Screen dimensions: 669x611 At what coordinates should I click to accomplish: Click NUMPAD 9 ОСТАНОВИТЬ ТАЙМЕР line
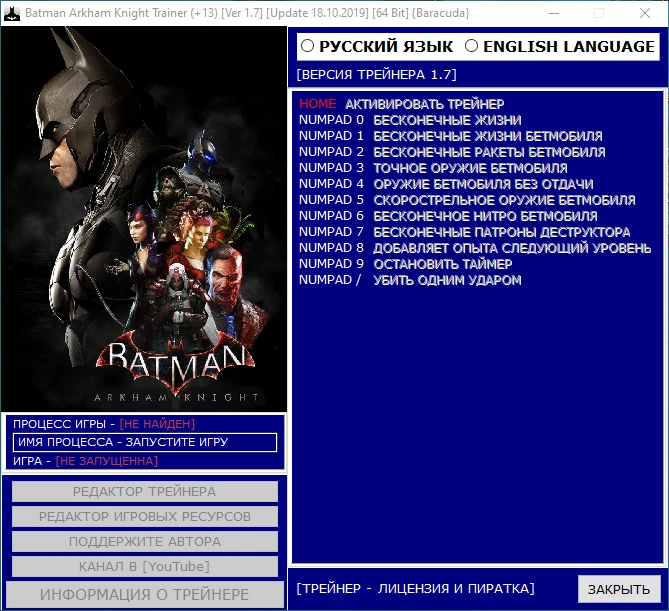tap(405, 264)
